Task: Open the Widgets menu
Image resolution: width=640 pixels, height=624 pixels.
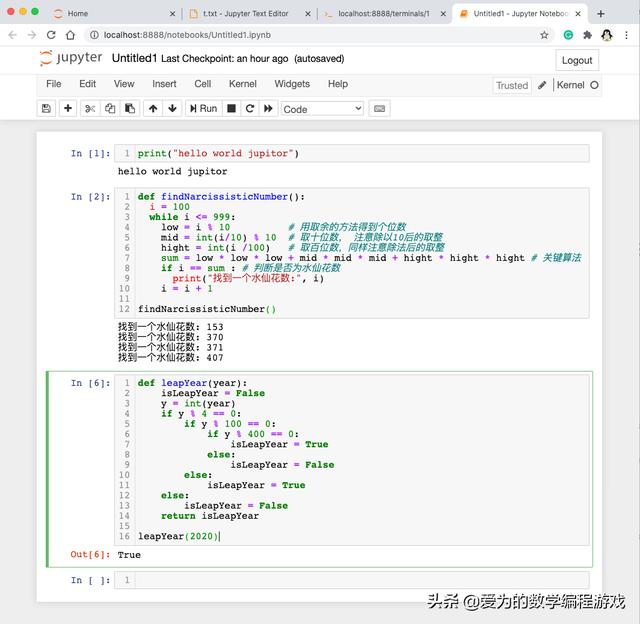Action: pos(292,84)
